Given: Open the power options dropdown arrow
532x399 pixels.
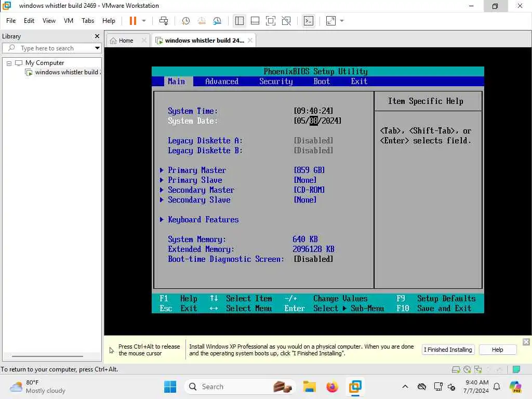Looking at the screenshot, I should coord(144,21).
